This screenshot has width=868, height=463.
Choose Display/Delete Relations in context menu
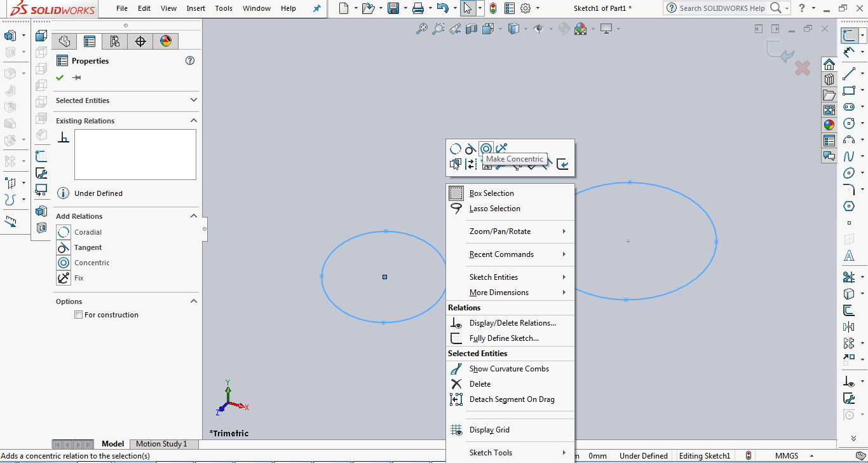pyautogui.click(x=510, y=323)
